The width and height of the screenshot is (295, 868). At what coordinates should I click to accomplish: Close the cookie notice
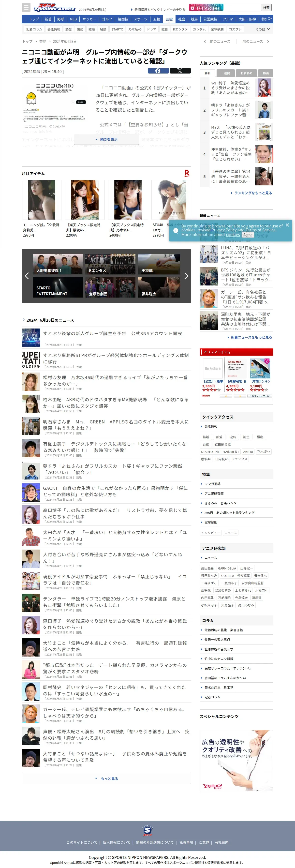coord(287,225)
